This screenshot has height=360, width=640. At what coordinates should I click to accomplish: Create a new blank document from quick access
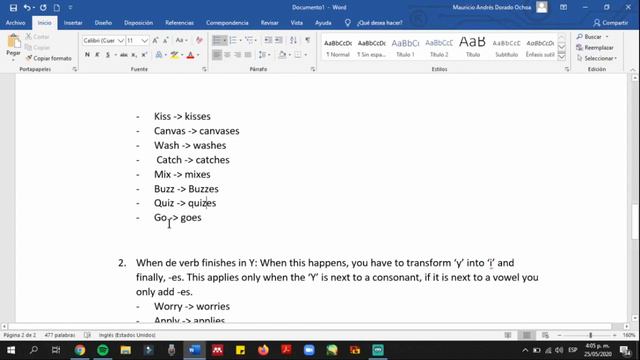point(57,7)
